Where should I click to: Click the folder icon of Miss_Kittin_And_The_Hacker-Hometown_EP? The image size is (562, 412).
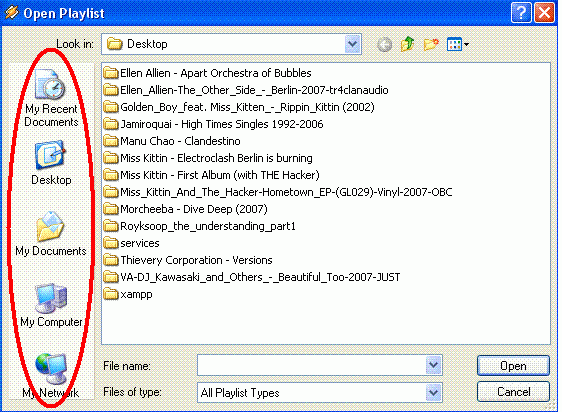[x=111, y=192]
